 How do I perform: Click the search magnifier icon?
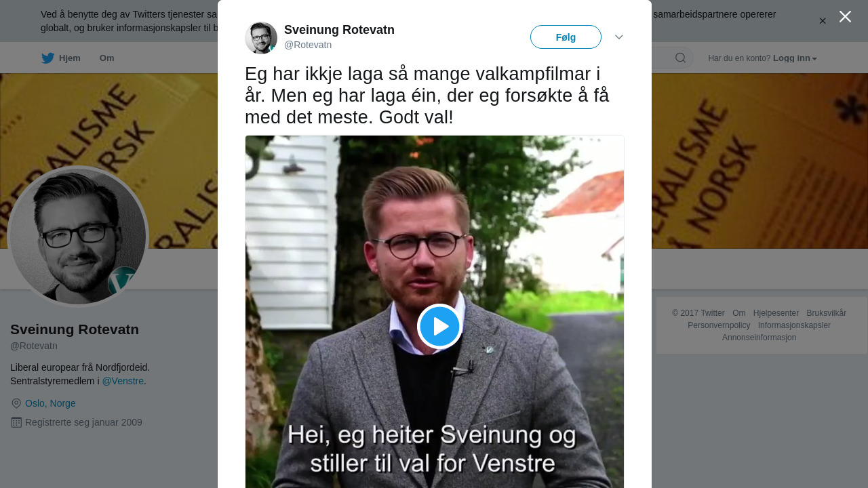(x=680, y=58)
